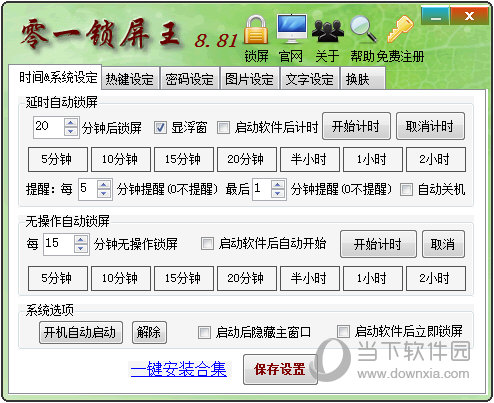The image size is (494, 403).
Task: Choose 1小时 preset in 无操作自动锁屏
Action: click(373, 278)
